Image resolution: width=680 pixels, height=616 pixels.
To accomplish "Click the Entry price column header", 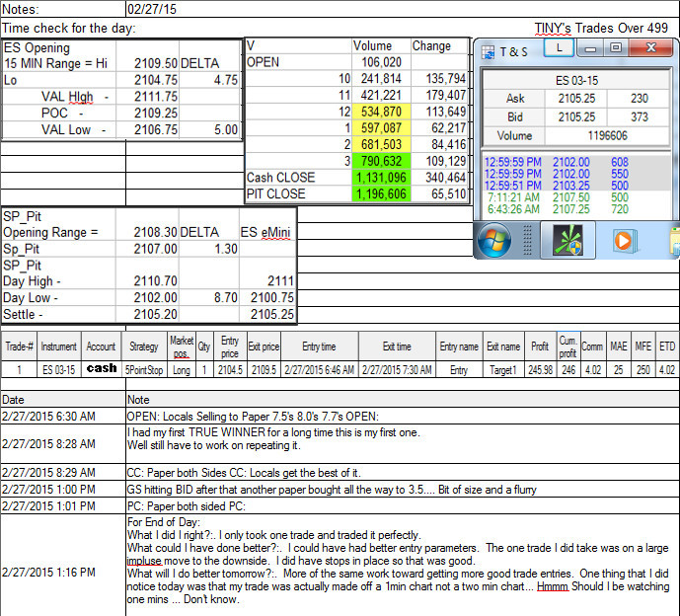I will click(230, 346).
